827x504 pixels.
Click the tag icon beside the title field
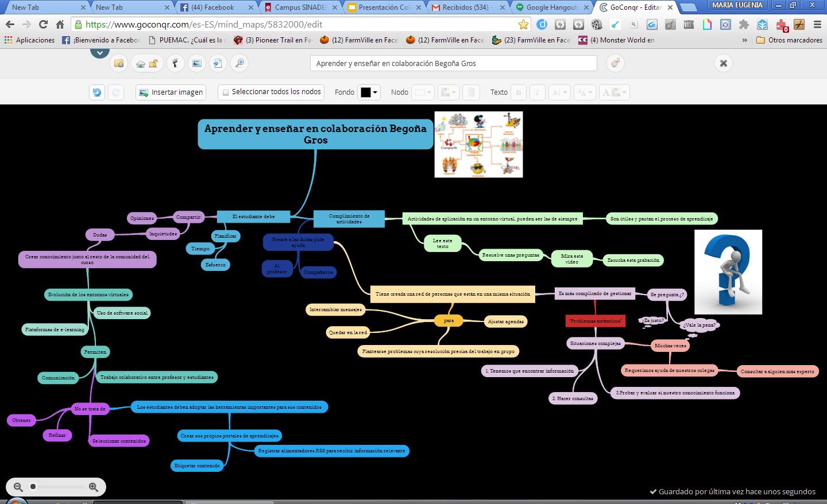pos(615,63)
